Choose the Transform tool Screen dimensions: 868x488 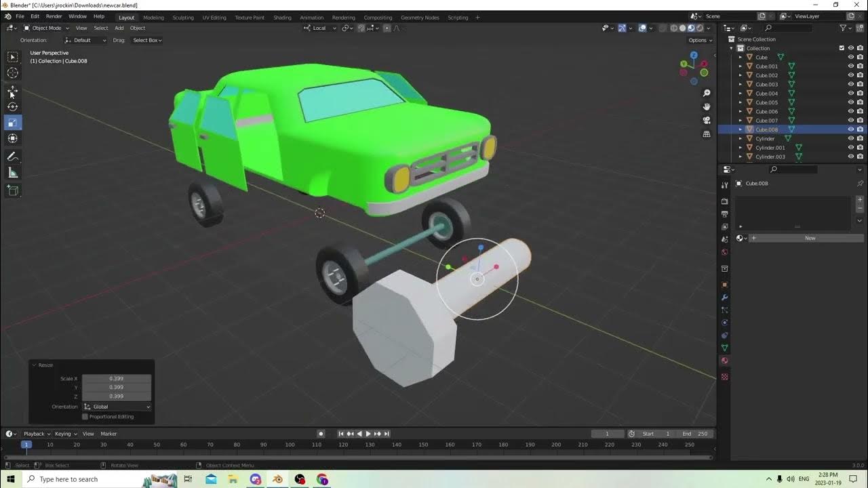pos(13,138)
